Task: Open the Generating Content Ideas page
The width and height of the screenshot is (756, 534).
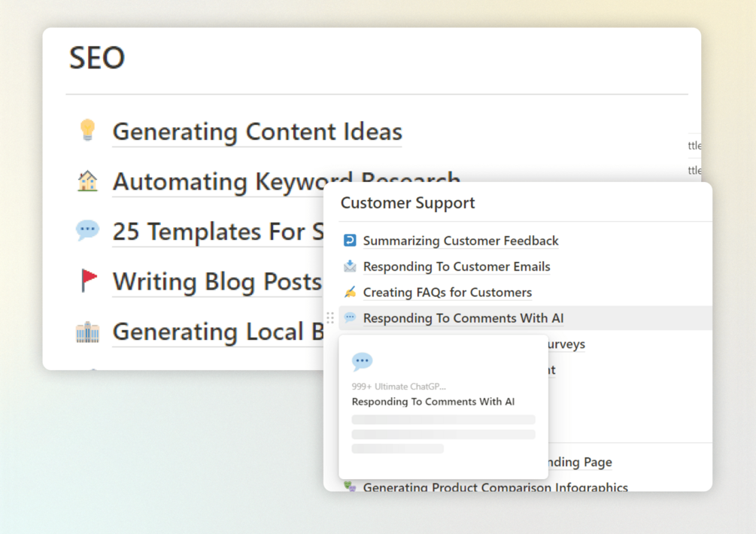Action: pos(257,132)
